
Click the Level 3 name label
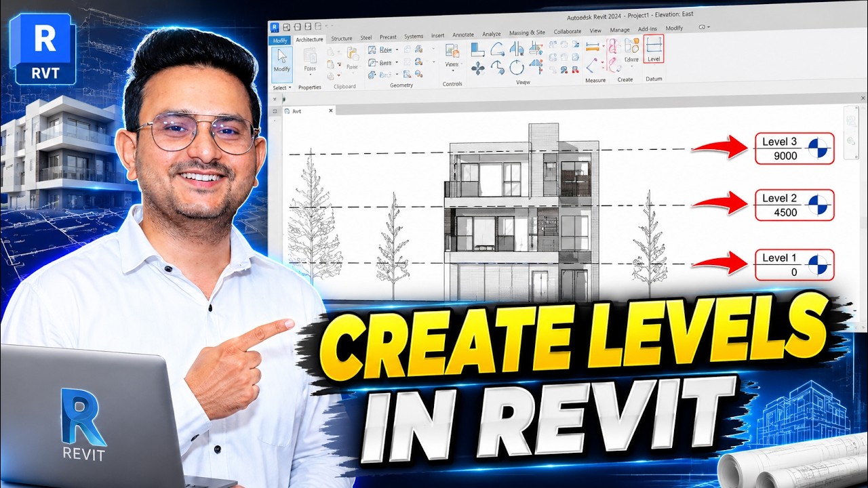click(x=780, y=142)
